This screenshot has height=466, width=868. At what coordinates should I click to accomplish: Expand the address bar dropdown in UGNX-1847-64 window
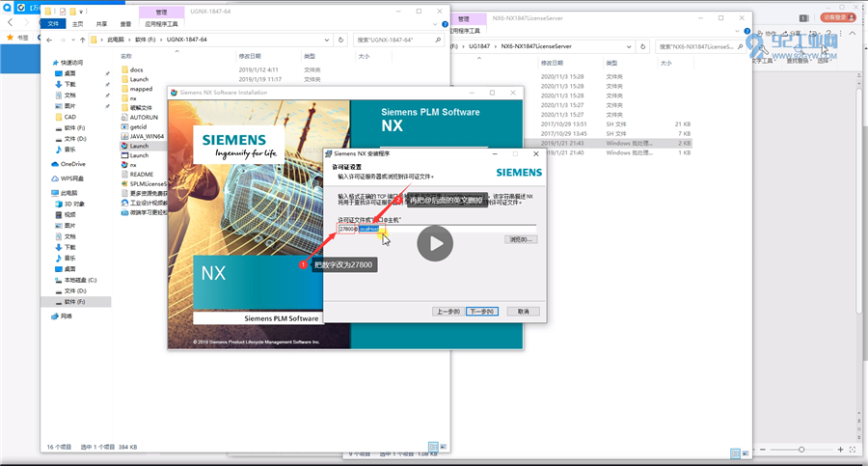click(327, 40)
